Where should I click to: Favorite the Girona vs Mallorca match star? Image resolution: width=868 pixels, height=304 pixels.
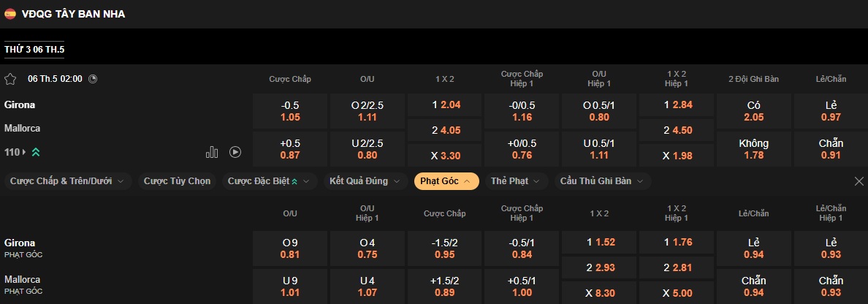pyautogui.click(x=10, y=79)
